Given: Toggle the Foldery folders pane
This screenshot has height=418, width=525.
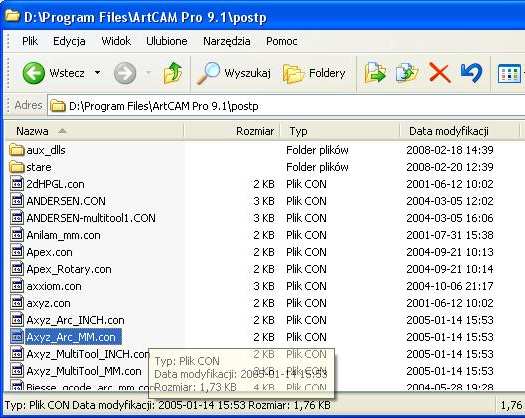Looking at the screenshot, I should click(x=314, y=73).
